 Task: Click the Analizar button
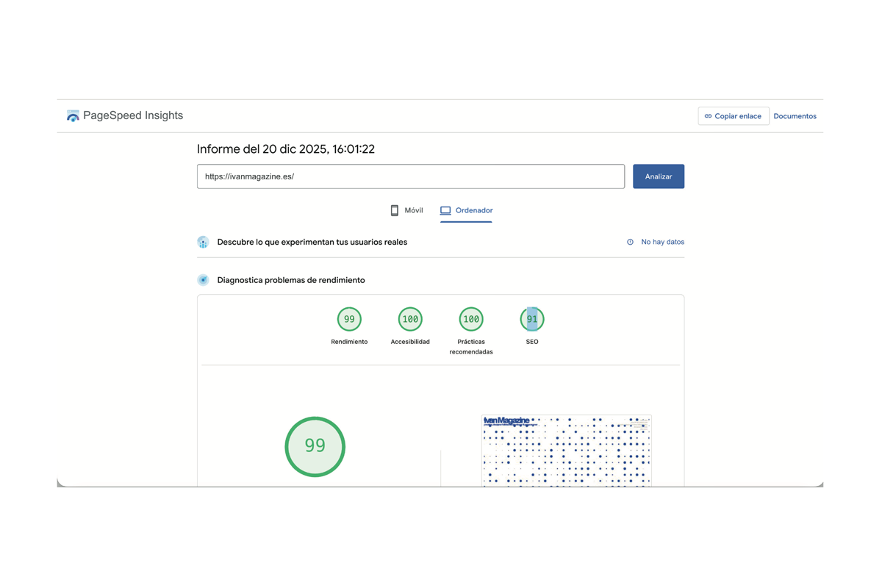(659, 176)
